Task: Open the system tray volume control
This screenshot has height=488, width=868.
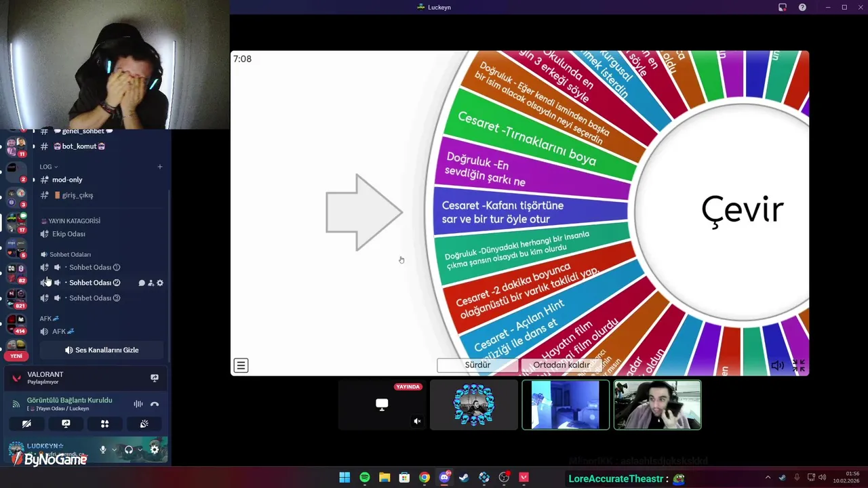Action: [x=823, y=478]
